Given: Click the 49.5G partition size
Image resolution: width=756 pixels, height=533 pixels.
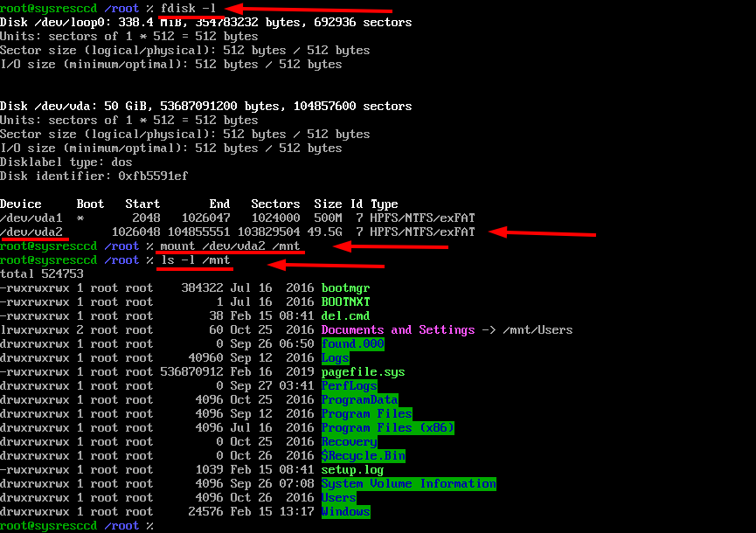Looking at the screenshot, I should pyautogui.click(x=324, y=232).
